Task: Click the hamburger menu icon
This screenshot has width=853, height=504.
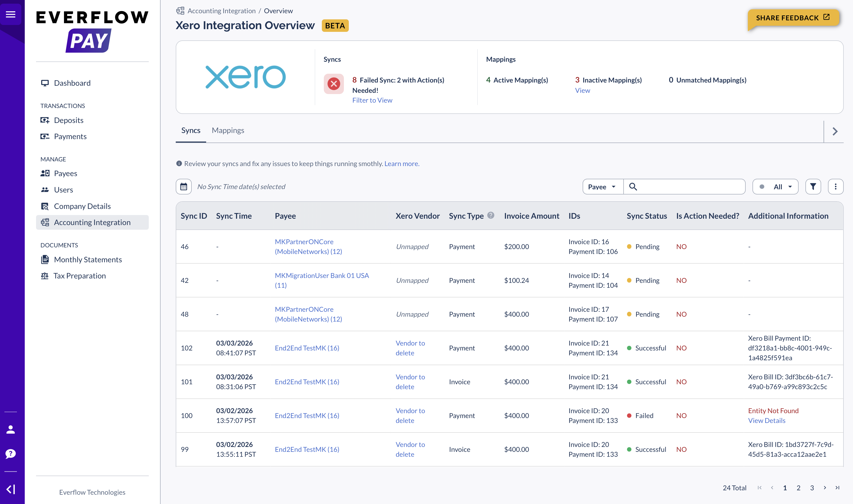Action: click(x=11, y=14)
